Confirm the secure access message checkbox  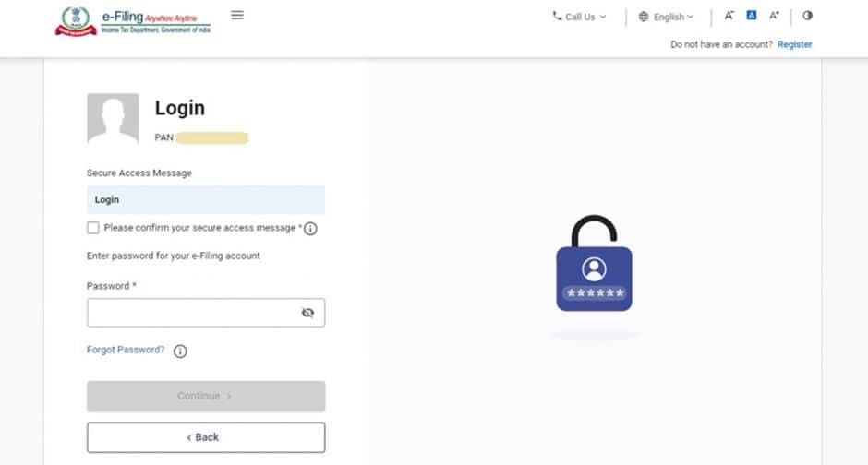[x=93, y=228]
